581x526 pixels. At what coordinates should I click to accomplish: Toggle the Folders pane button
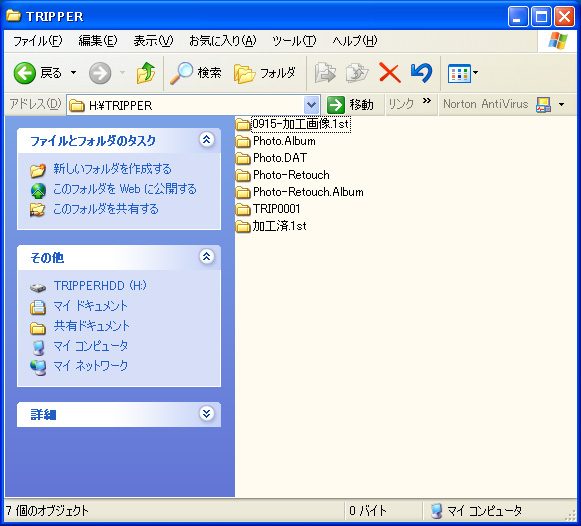click(265, 73)
